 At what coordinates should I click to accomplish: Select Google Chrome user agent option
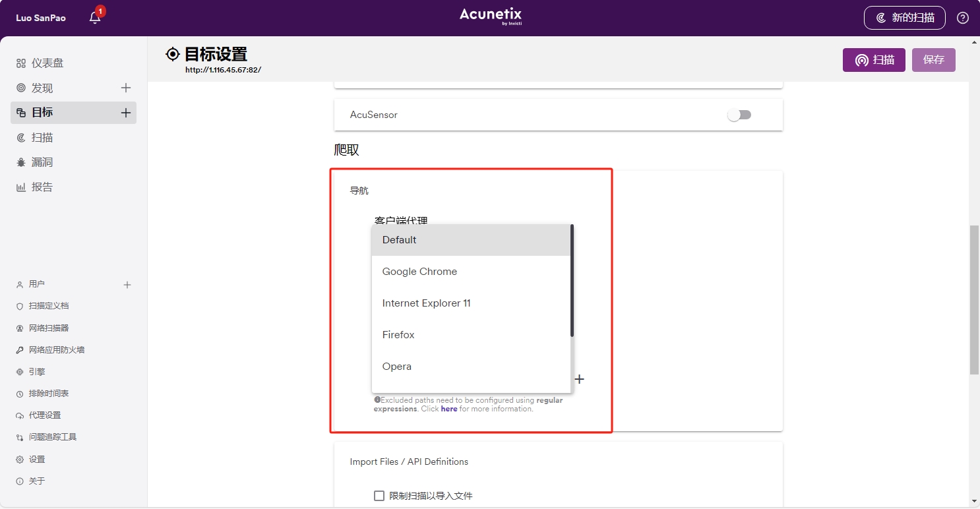click(x=471, y=272)
